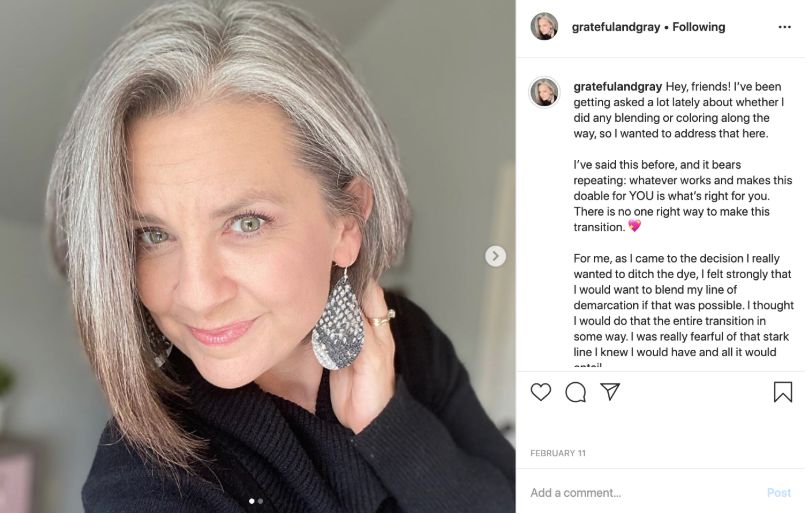Click the avatar beside the caption
Viewport: 809px width, 514px height.
pyautogui.click(x=544, y=92)
